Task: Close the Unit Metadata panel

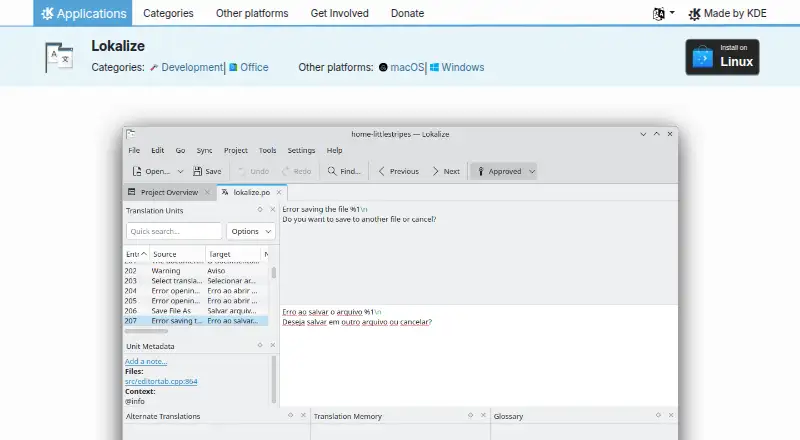Action: tap(272, 346)
